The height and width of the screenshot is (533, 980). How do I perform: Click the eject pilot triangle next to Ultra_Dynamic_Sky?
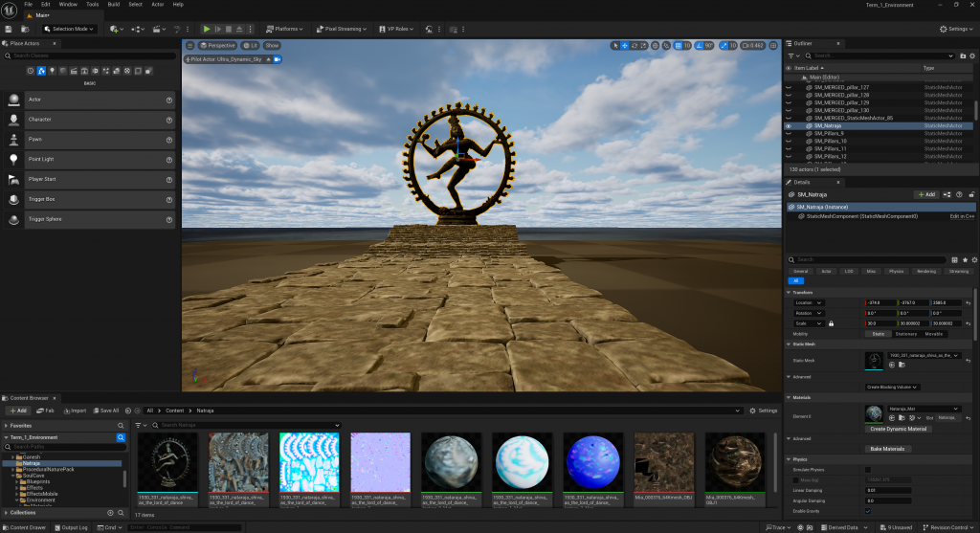[268, 59]
